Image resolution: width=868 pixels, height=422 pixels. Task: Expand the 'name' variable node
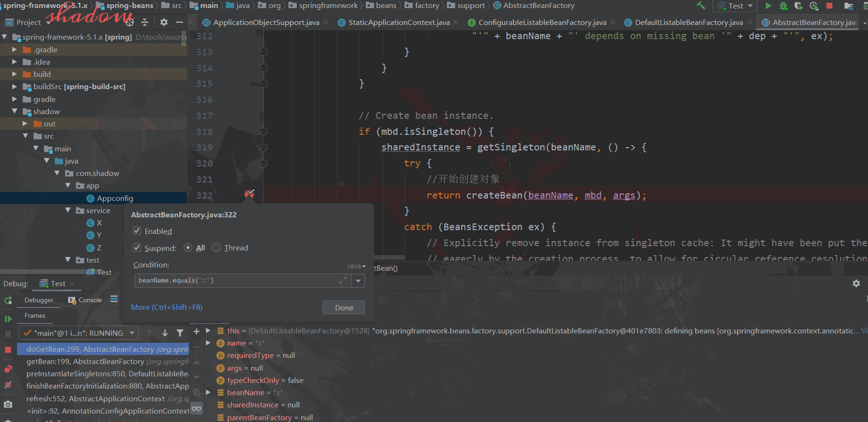pos(208,343)
